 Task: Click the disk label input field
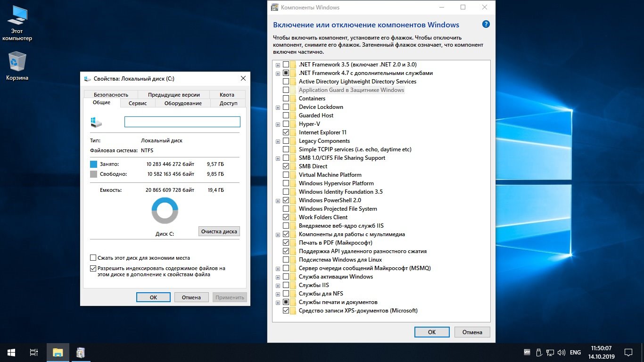click(x=182, y=122)
